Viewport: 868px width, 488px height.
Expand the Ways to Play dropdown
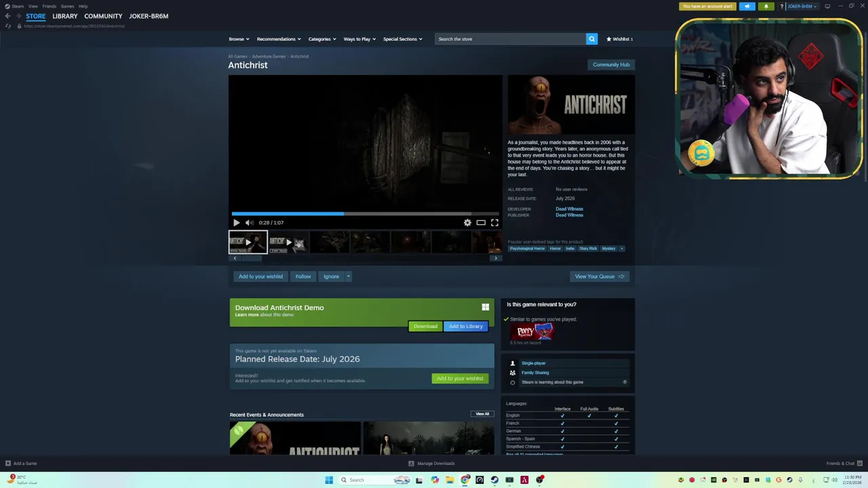point(359,39)
